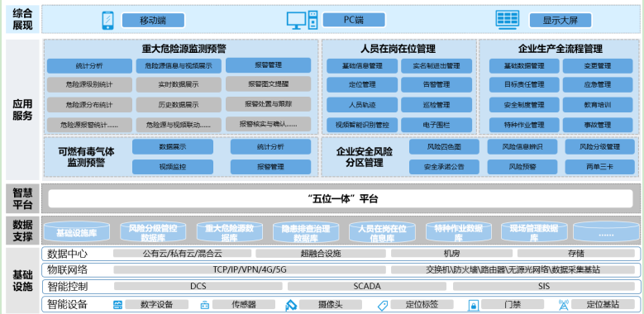The image size is (644, 314).
Task: Open the 报警管理 block under 重大危险源
Action: click(x=268, y=65)
